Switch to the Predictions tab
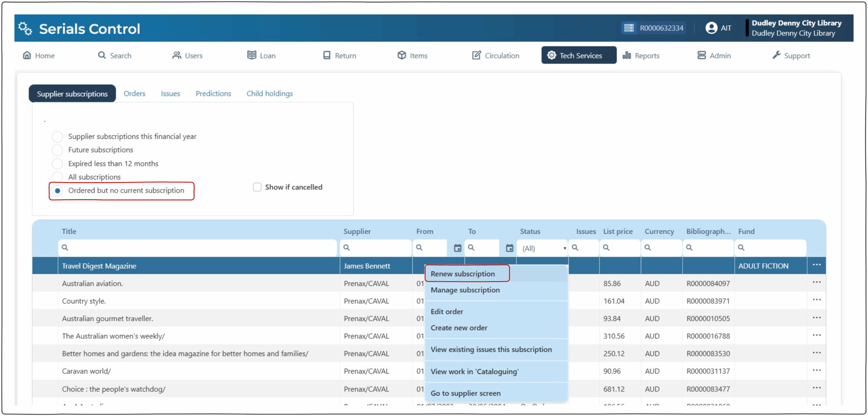This screenshot has width=868, height=416. (x=213, y=93)
